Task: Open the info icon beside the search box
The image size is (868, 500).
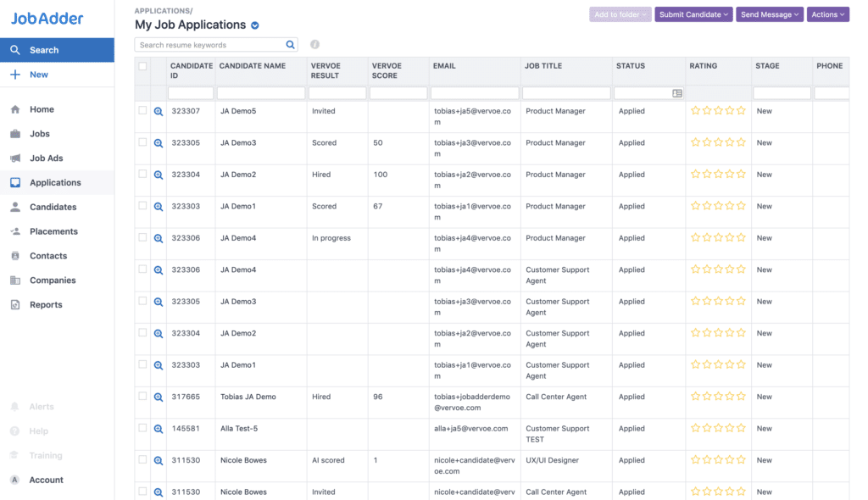Action: pyautogui.click(x=314, y=44)
